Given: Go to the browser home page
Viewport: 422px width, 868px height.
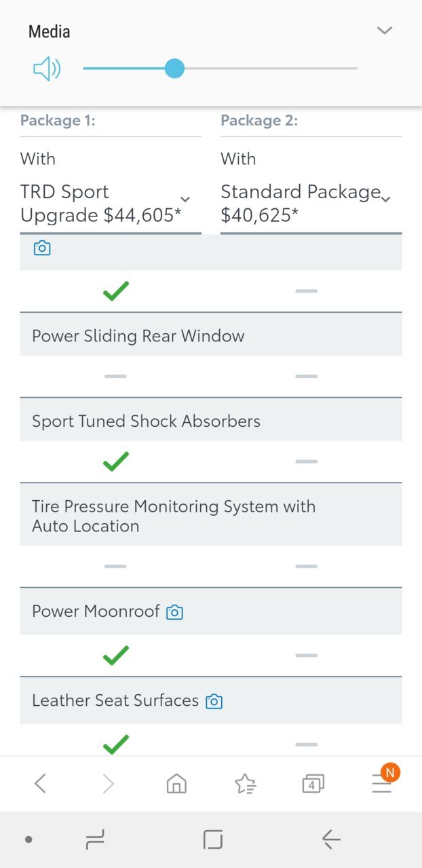Looking at the screenshot, I should (176, 784).
